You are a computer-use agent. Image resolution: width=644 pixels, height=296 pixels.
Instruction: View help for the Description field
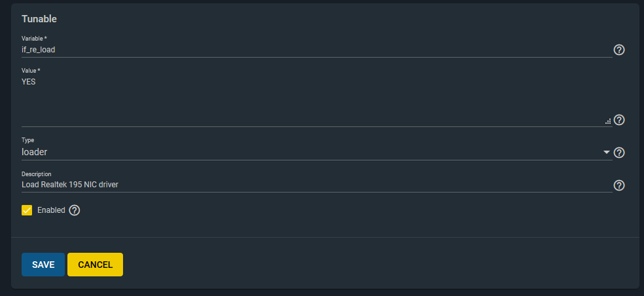(x=619, y=185)
